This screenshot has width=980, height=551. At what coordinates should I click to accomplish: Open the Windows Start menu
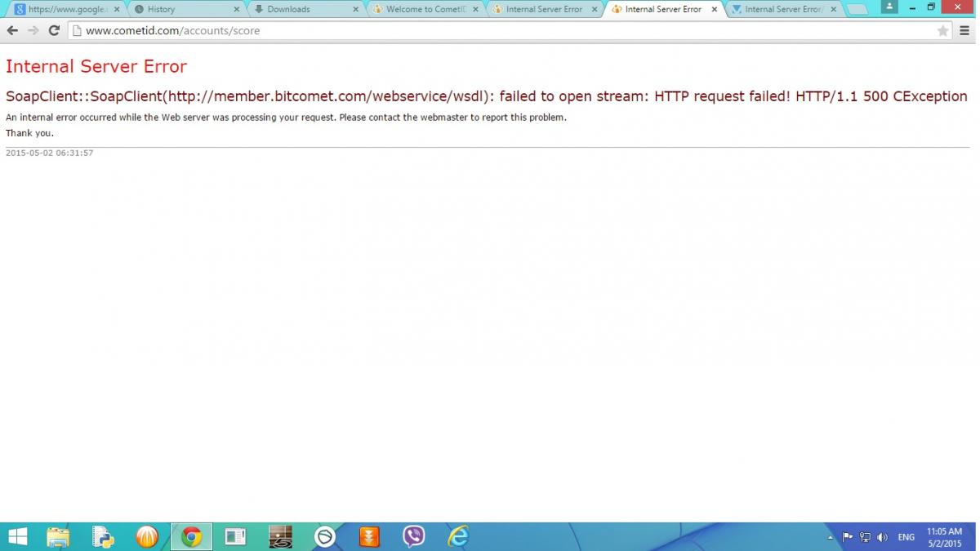tap(17, 536)
